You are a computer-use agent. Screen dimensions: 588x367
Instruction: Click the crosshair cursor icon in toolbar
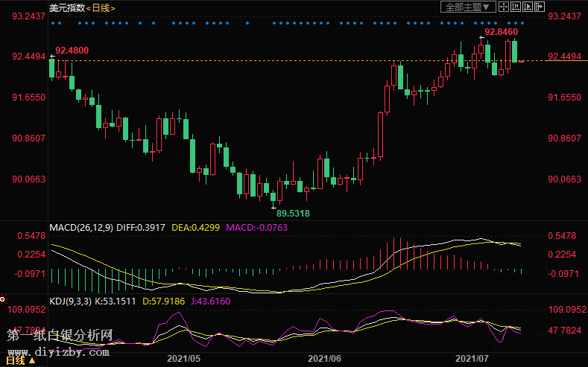503,7
